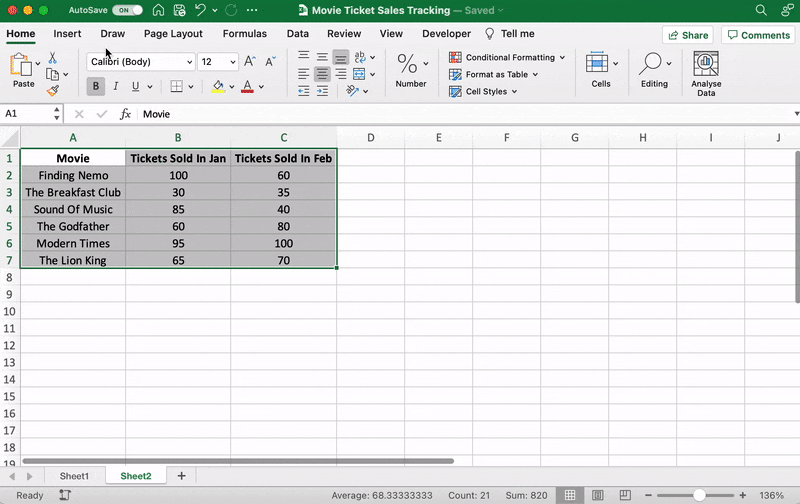This screenshot has width=800, height=504.
Task: Add a new sheet with plus button
Action: pos(181,476)
